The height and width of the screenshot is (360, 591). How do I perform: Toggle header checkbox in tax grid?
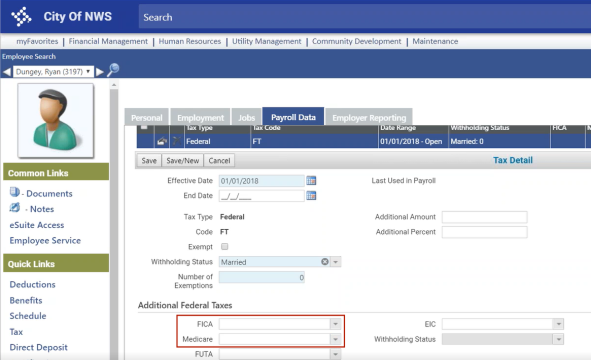(144, 127)
